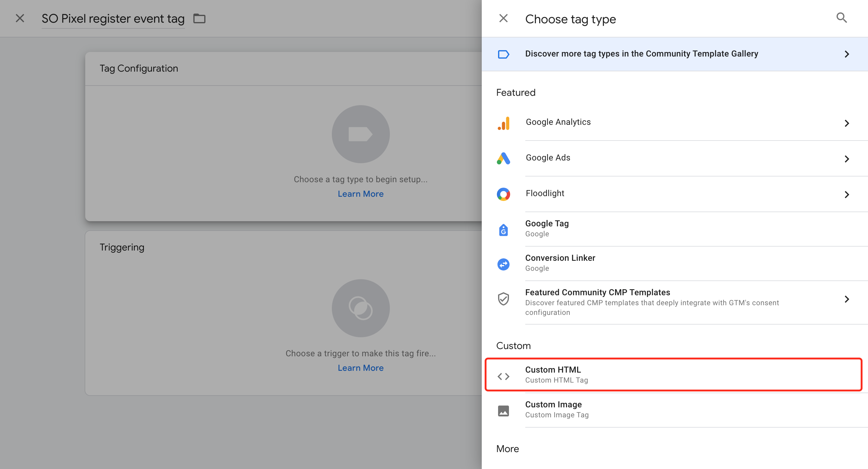
Task: Click the Floodlight ring icon
Action: pyautogui.click(x=504, y=194)
